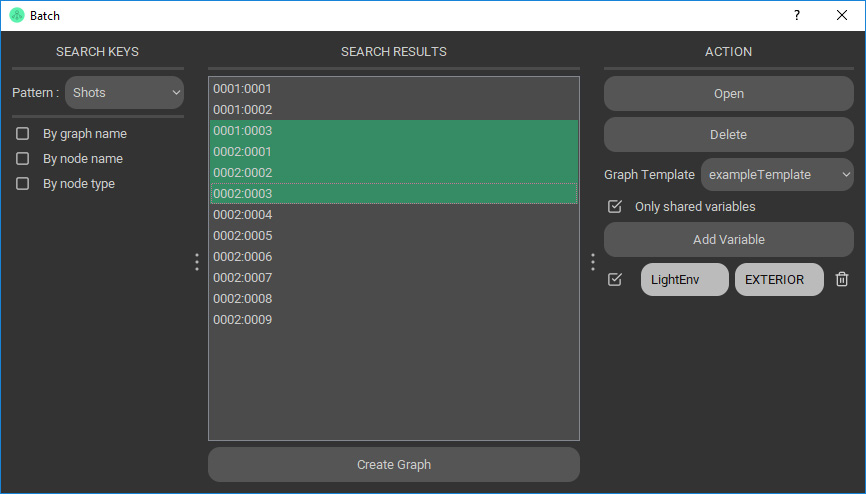Click the LightEnv variable name field
This screenshot has width=866, height=494.
pos(684,280)
